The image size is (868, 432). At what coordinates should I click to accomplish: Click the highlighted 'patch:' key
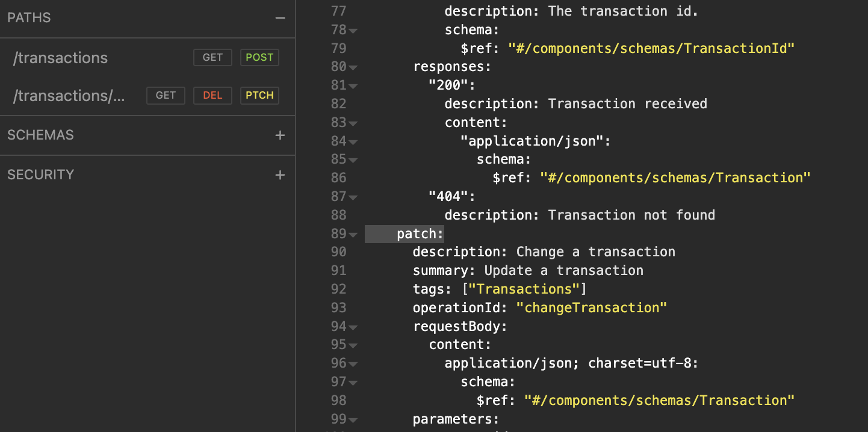pyautogui.click(x=420, y=233)
